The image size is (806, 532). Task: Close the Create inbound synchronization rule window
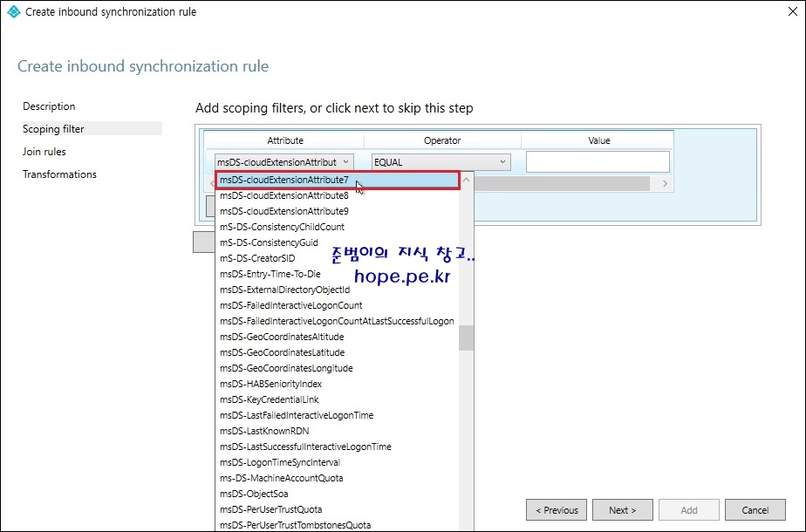pos(793,11)
